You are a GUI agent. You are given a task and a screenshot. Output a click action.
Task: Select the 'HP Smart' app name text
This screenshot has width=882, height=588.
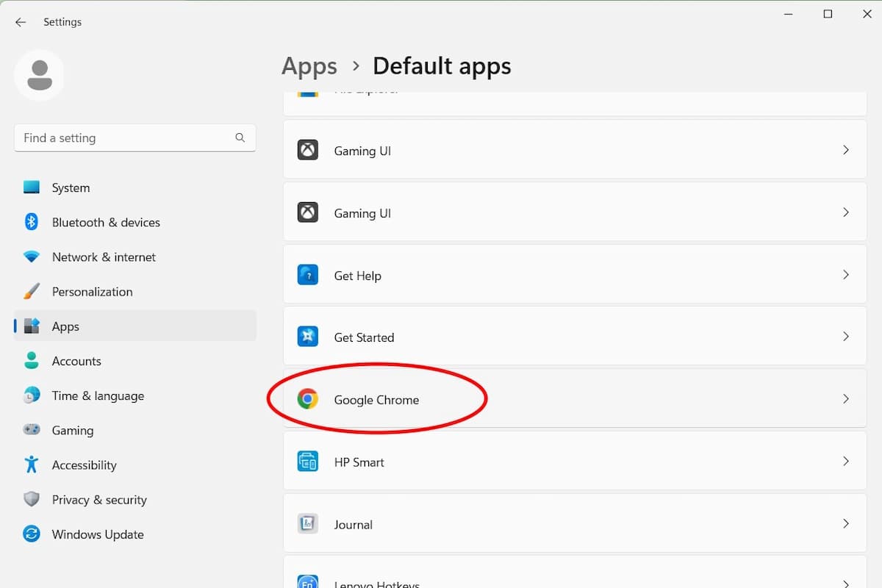[359, 462]
